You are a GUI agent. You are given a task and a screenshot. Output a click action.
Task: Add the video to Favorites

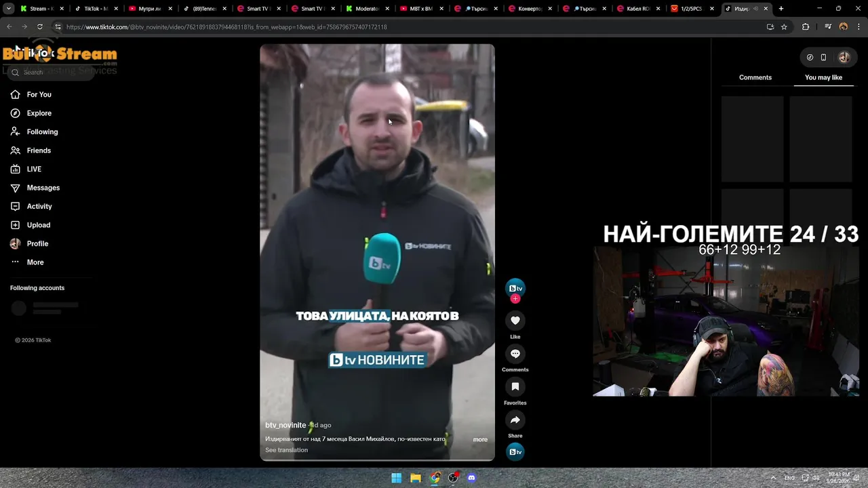(515, 387)
